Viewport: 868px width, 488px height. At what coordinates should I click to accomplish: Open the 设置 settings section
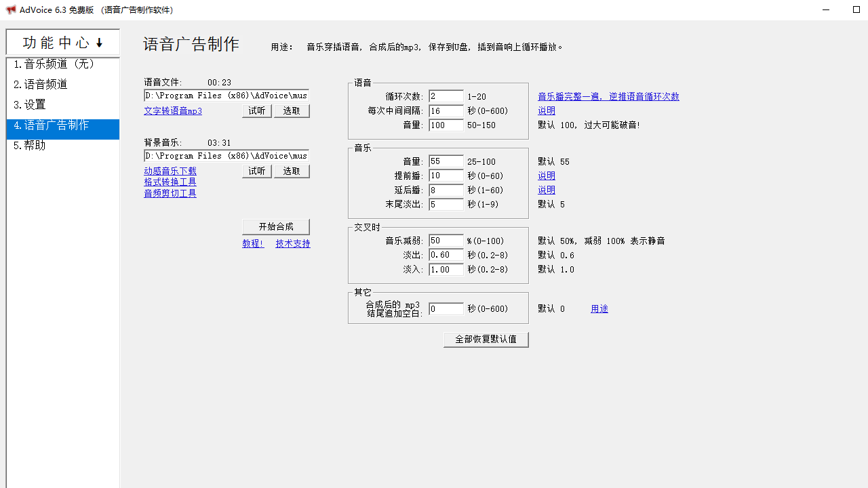[31, 104]
